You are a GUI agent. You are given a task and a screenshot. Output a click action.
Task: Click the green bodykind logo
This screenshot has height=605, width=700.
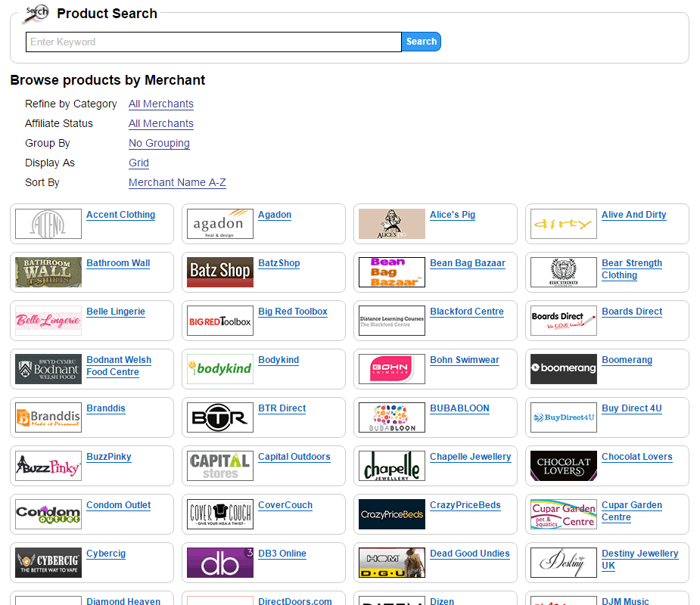click(220, 369)
